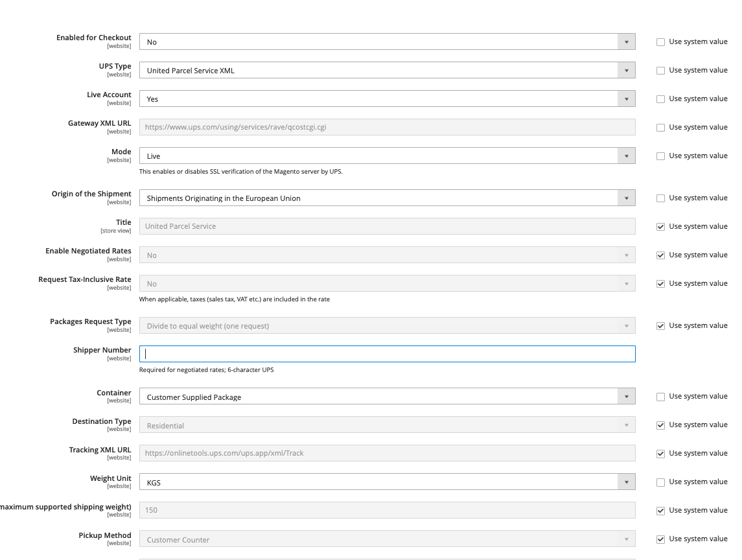Uncheck system value for Enable Negotiated Rates
Screen dimensions: 742x560
pyautogui.click(x=661, y=255)
